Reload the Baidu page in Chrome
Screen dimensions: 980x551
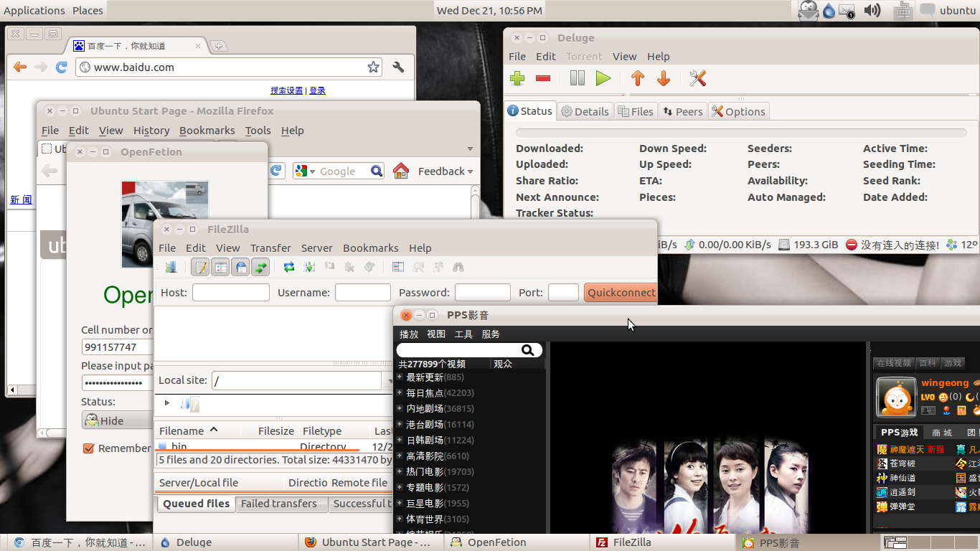(62, 67)
